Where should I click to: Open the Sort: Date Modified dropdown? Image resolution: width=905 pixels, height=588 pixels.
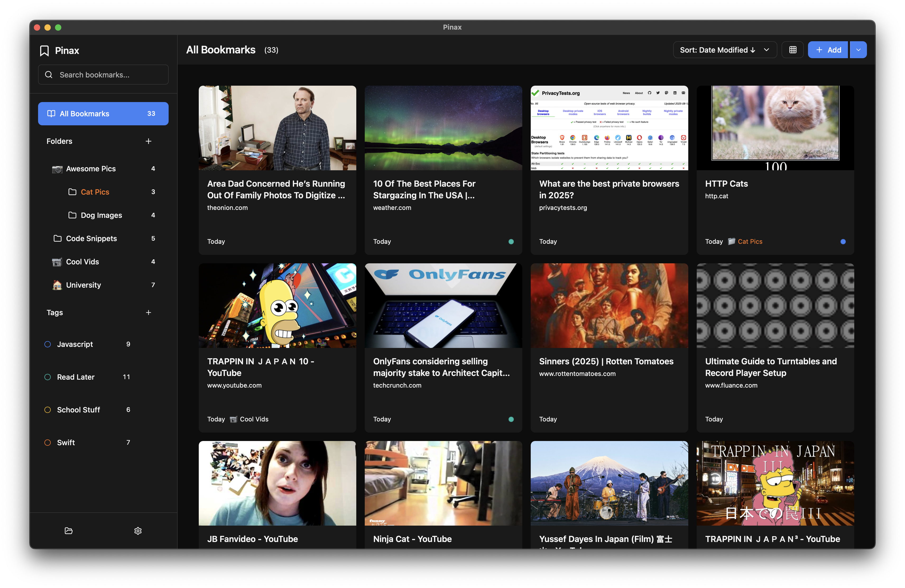pyautogui.click(x=724, y=49)
